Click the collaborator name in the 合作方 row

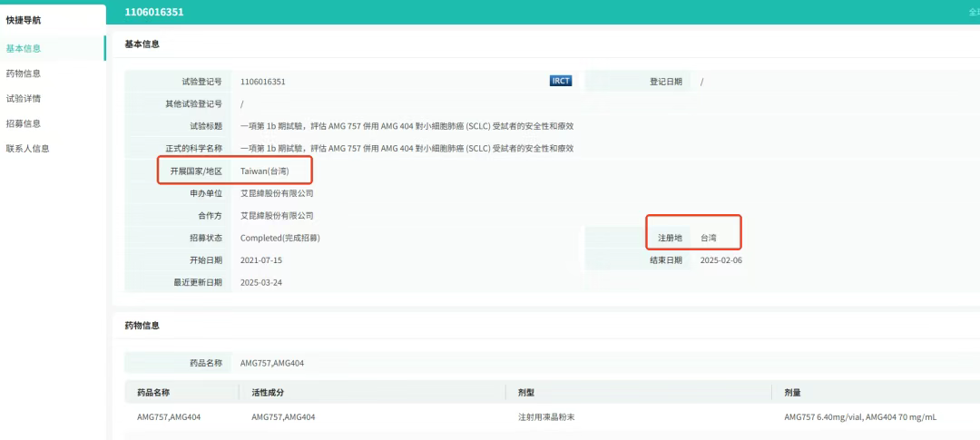(277, 216)
